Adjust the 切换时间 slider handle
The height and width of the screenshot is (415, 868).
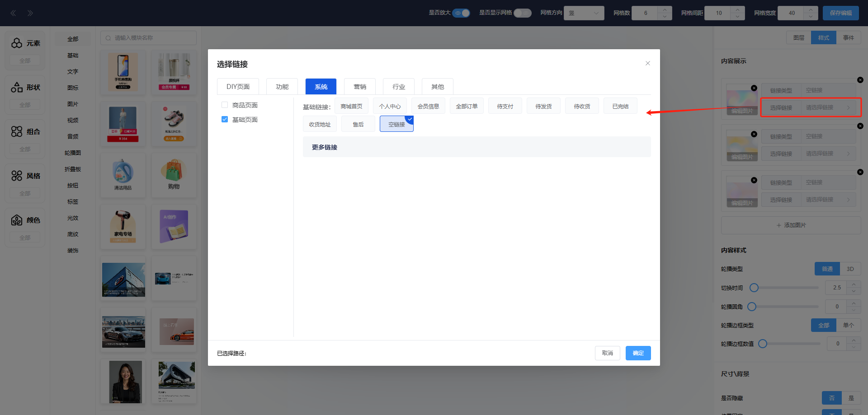754,288
